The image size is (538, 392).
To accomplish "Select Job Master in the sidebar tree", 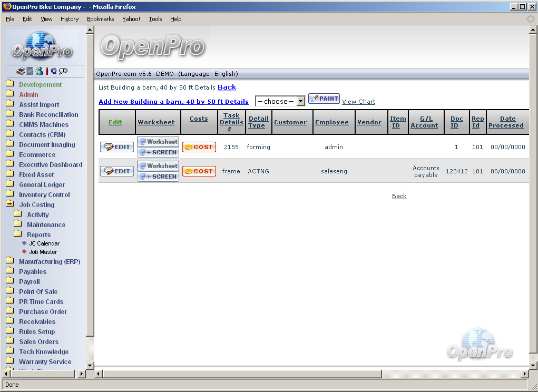I will coord(43,252).
